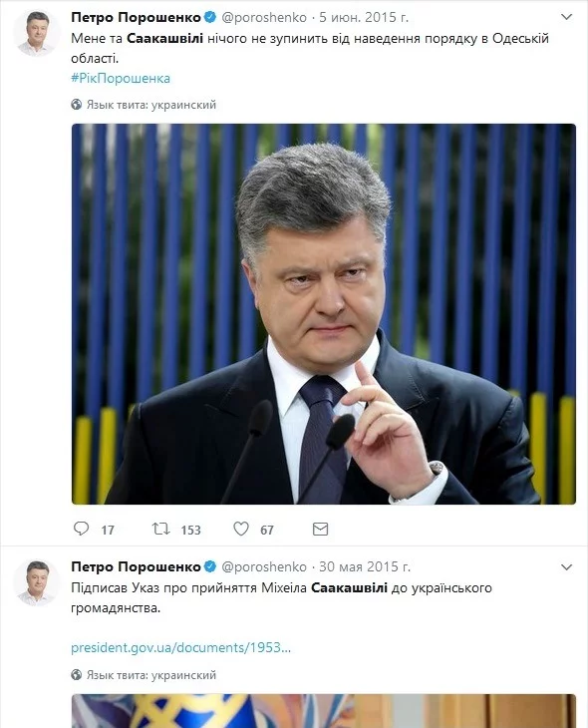The width and height of the screenshot is (588, 728).
Task: Click the reply icon under the June 5 tweet
Action: coord(81,529)
